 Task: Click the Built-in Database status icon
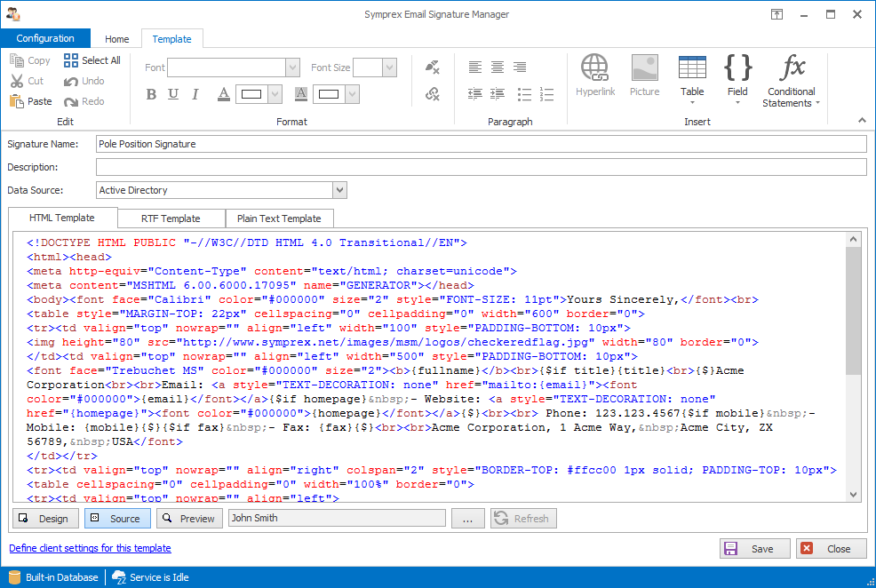[15, 577]
